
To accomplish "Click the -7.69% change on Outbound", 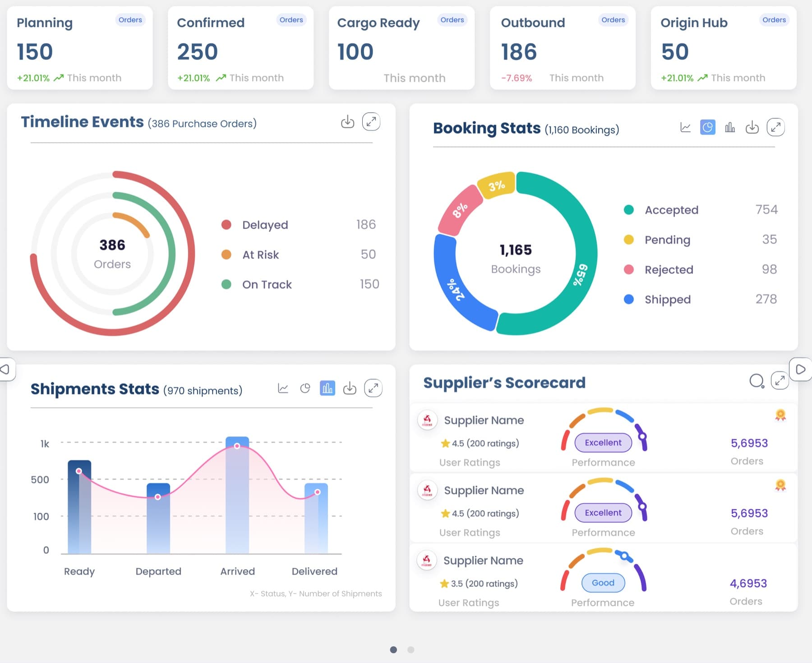I will pyautogui.click(x=517, y=78).
